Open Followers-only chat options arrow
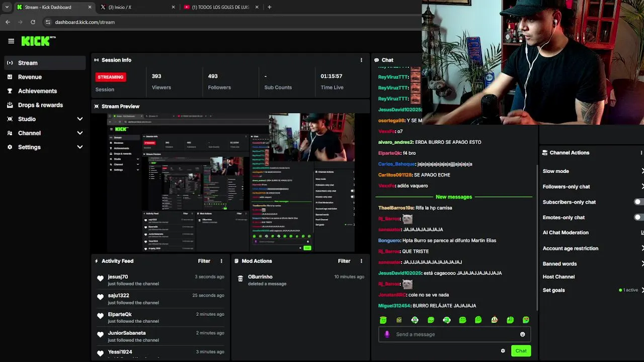 [x=642, y=187]
